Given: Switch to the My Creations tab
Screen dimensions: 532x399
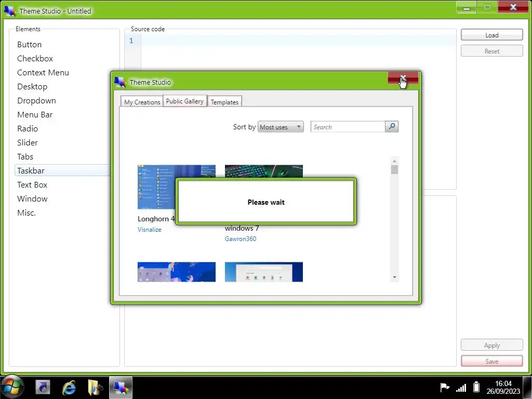Looking at the screenshot, I should [x=142, y=102].
